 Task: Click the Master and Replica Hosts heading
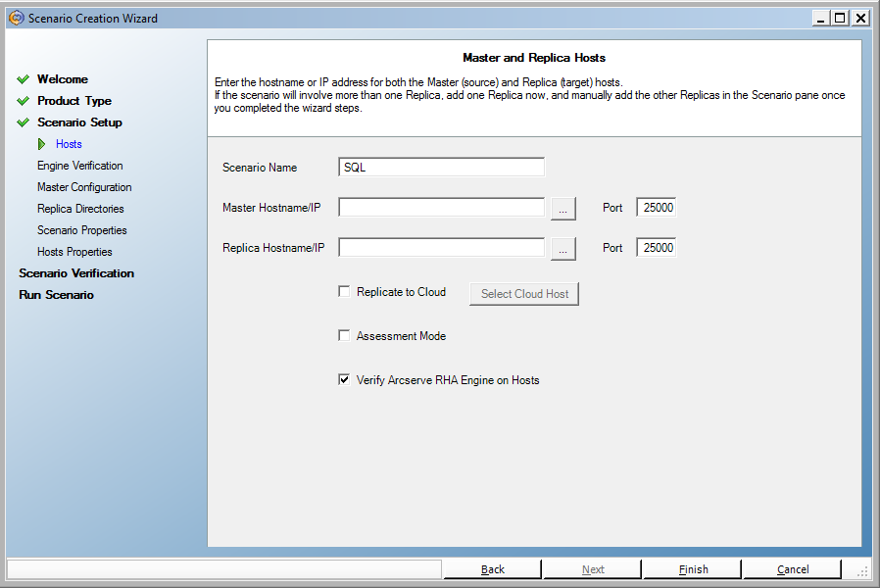534,58
